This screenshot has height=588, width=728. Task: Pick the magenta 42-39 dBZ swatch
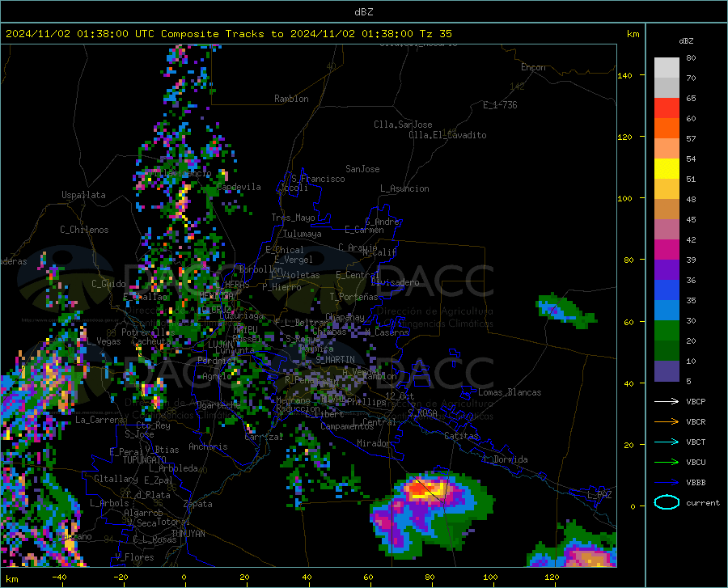click(x=667, y=250)
